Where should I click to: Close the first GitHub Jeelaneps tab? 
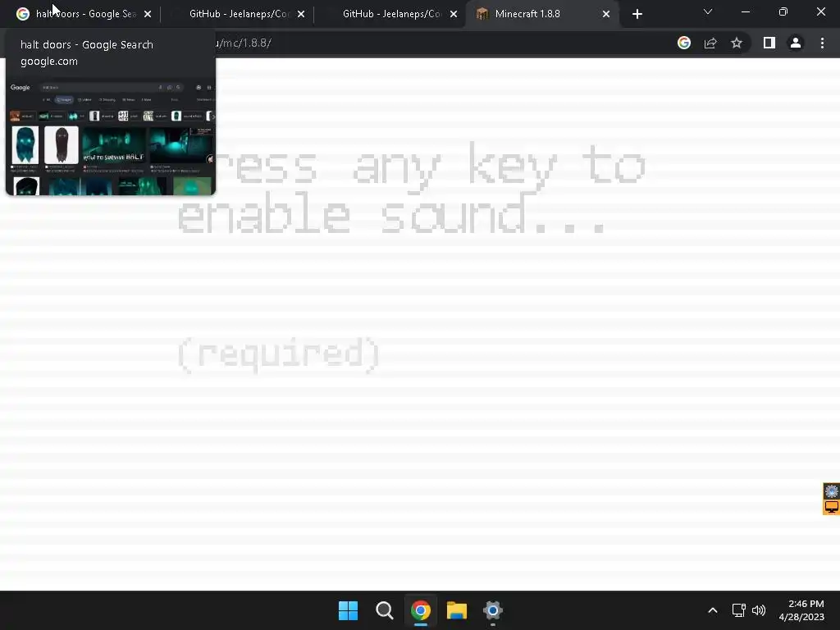click(x=301, y=14)
